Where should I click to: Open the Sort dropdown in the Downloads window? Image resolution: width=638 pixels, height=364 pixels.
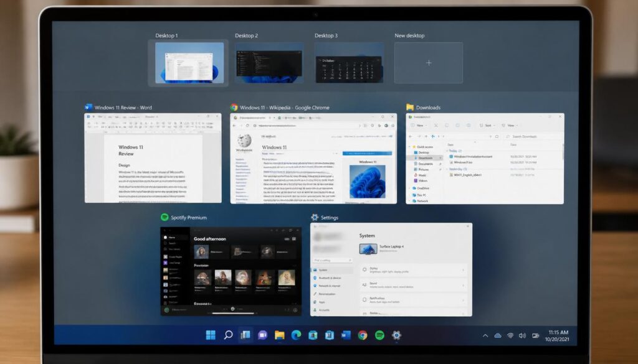click(487, 126)
